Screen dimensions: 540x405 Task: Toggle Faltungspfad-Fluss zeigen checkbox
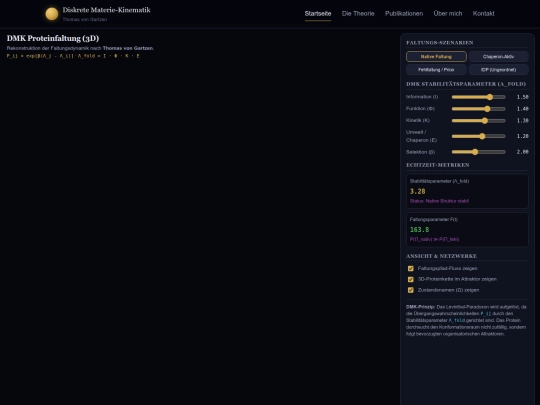(x=411, y=268)
